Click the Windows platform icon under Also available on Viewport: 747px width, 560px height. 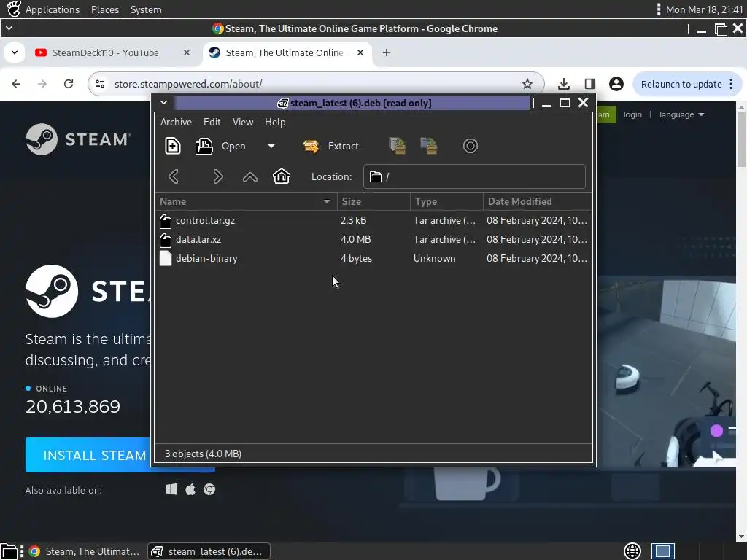pos(171,489)
